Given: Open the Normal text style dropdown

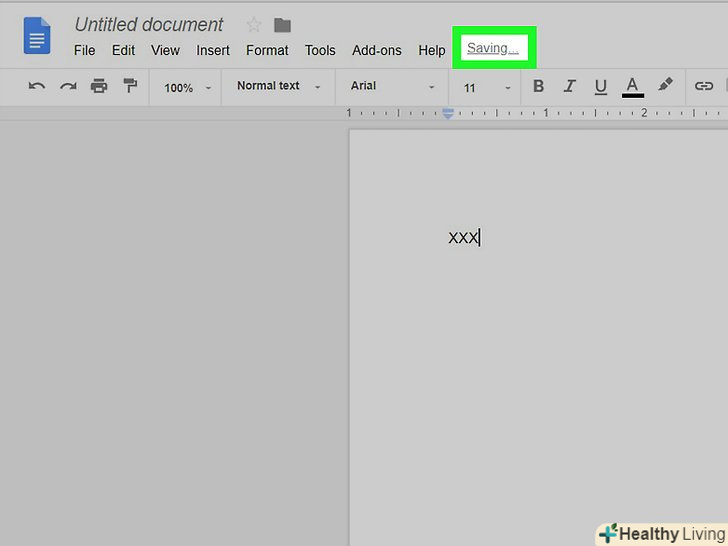Looking at the screenshot, I should pyautogui.click(x=279, y=86).
